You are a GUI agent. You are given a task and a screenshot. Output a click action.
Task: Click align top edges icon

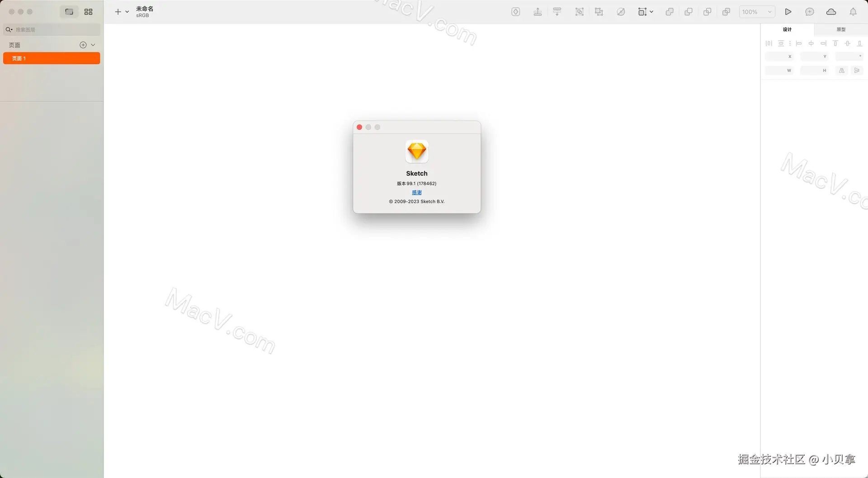click(835, 43)
